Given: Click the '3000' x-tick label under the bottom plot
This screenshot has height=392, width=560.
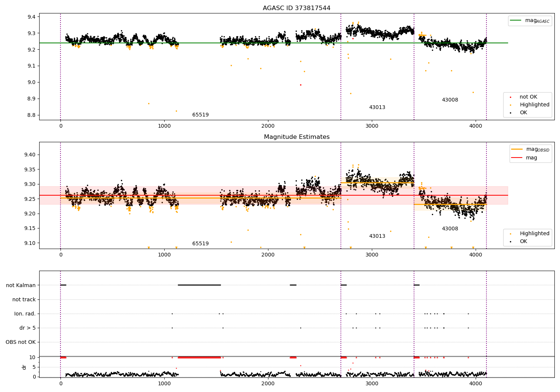Looking at the screenshot, I should point(372,383).
